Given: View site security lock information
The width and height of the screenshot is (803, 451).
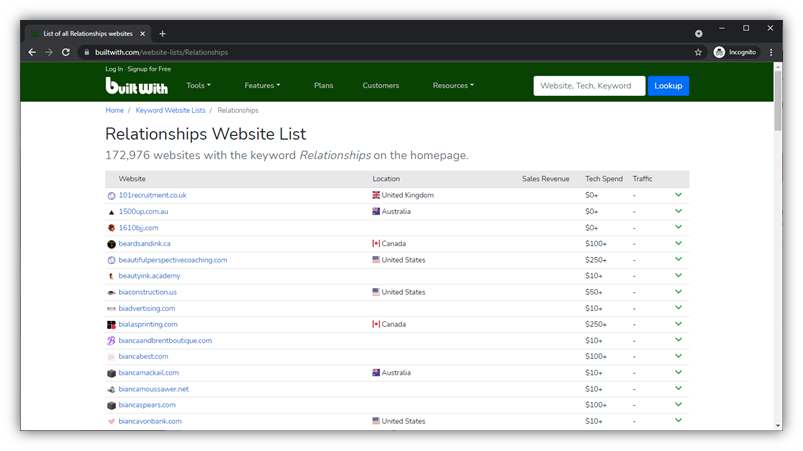Looking at the screenshot, I should (x=87, y=52).
